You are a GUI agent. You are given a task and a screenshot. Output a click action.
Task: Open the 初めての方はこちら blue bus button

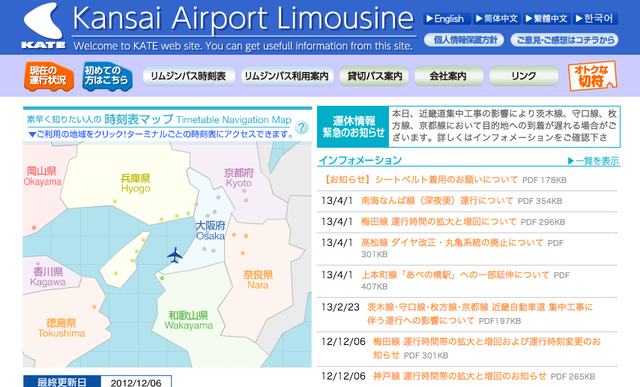[107, 76]
